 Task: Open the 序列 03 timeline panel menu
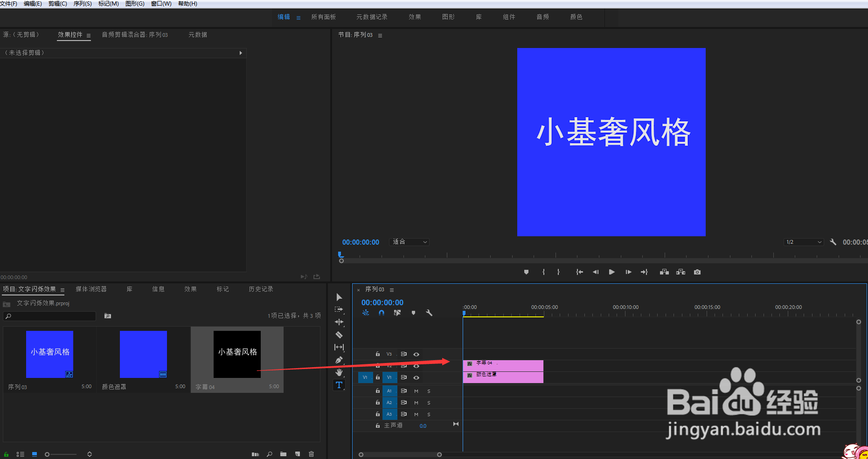click(392, 290)
